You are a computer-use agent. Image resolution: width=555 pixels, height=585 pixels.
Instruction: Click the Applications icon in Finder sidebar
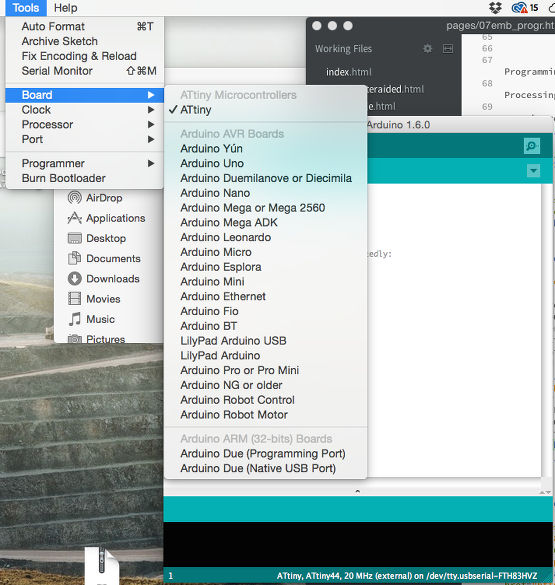tap(75, 218)
